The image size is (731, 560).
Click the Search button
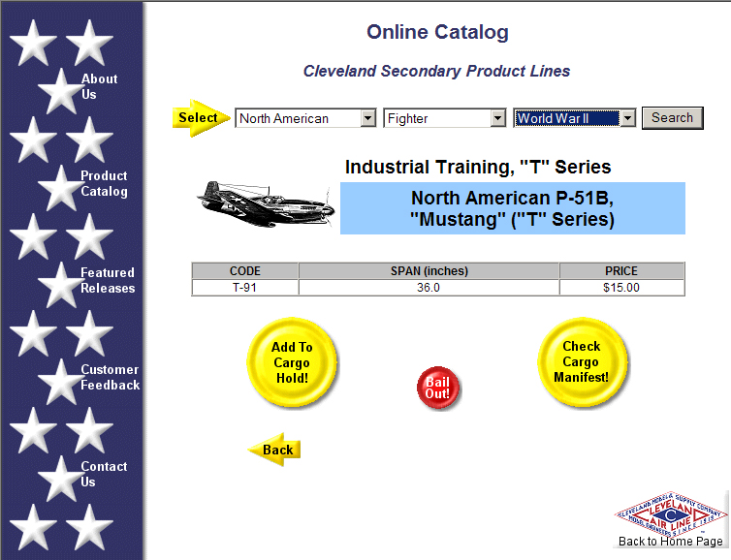tap(672, 117)
